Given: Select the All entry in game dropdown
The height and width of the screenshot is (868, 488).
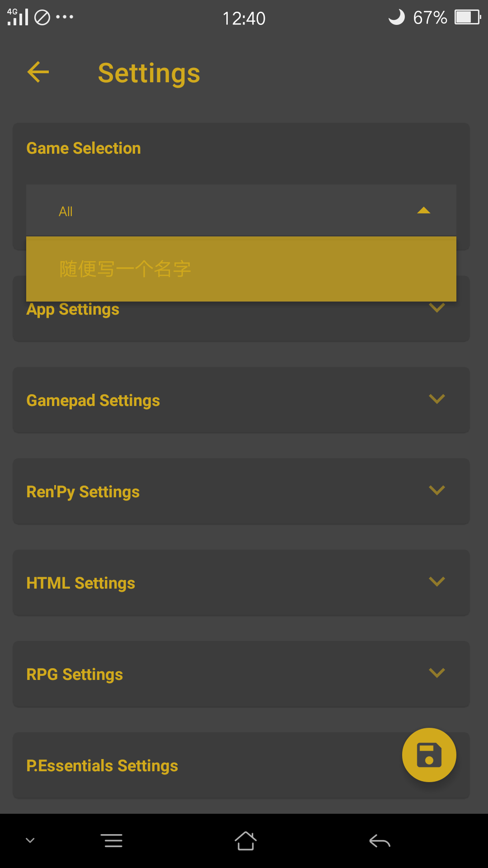Looking at the screenshot, I should tap(241, 211).
